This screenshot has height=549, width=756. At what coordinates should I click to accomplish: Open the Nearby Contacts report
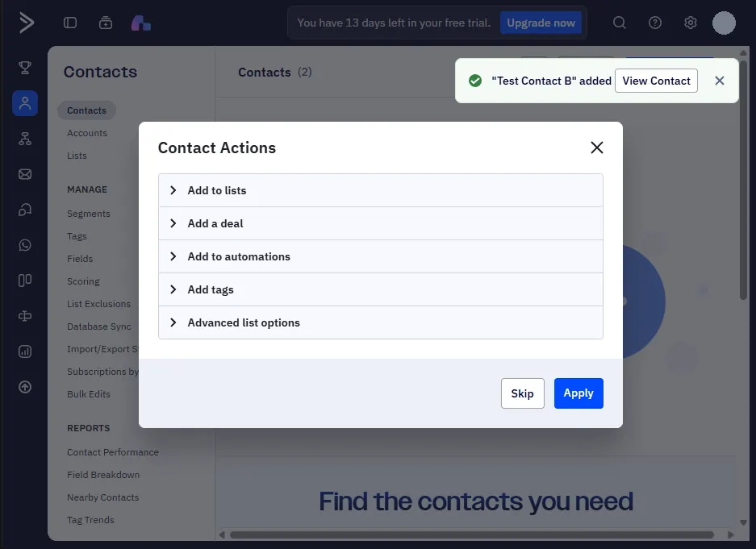coord(102,497)
